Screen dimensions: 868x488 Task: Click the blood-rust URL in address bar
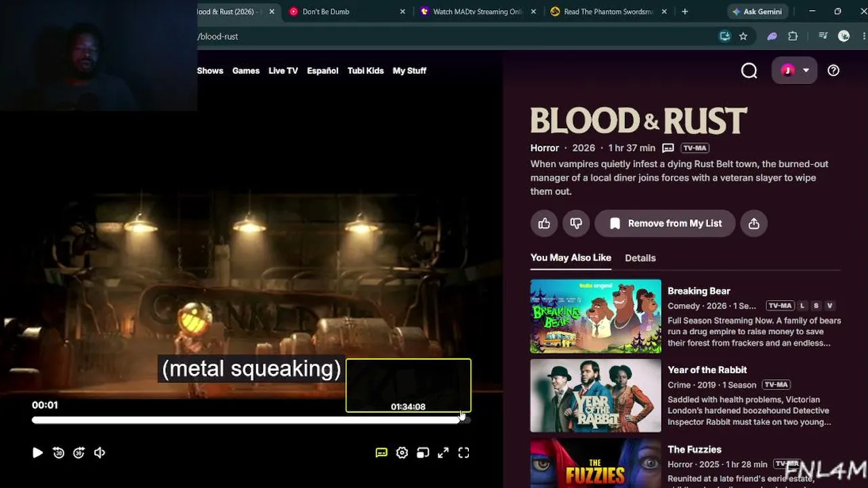pos(218,37)
